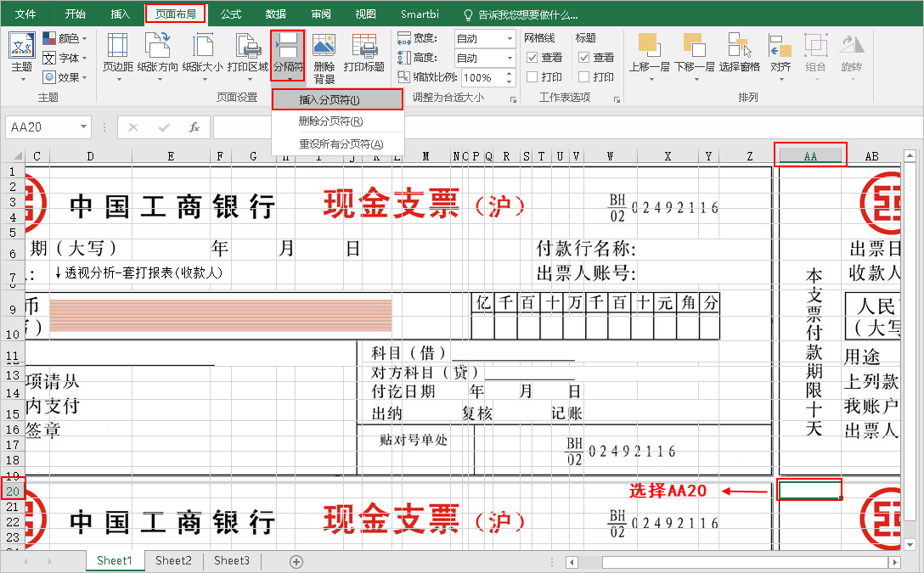Toggle 网格线 打印 checkbox
The image size is (924, 573).
pos(532,77)
